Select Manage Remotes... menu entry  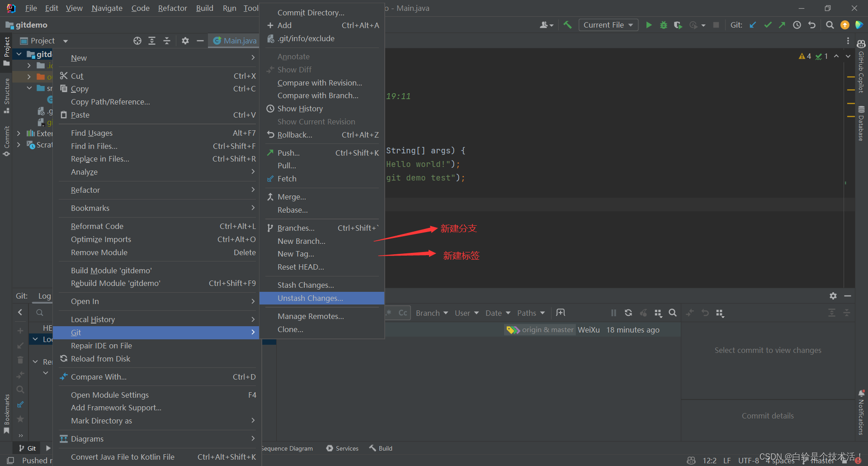322,316
